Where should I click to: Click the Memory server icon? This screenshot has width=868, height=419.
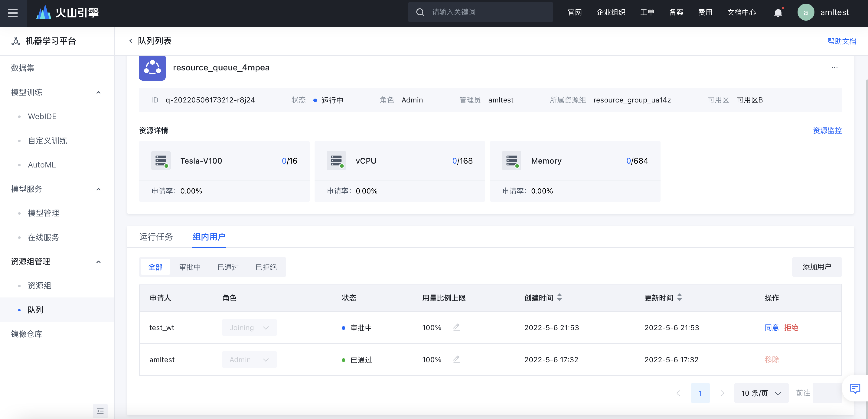(x=511, y=161)
